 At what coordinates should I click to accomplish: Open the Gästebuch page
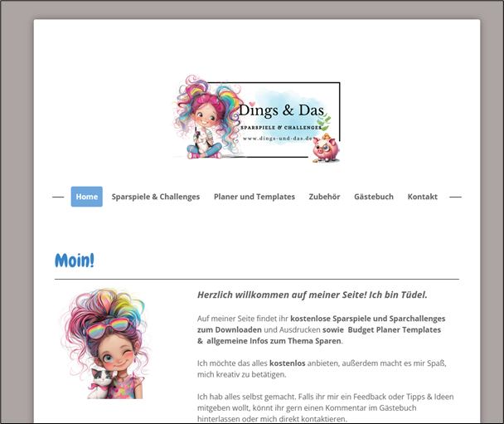(x=374, y=197)
